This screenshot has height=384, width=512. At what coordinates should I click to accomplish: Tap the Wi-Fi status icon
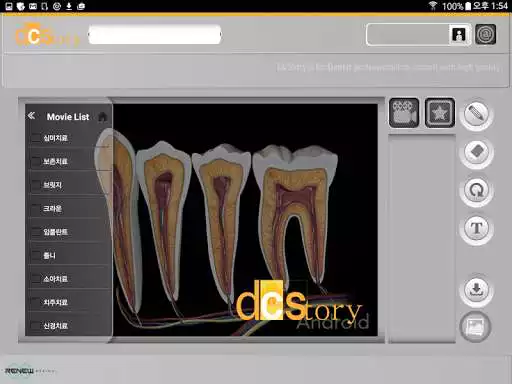point(433,6)
